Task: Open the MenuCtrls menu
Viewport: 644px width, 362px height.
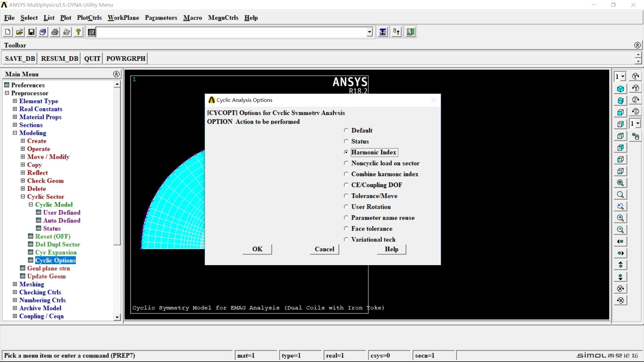Action: pyautogui.click(x=223, y=18)
